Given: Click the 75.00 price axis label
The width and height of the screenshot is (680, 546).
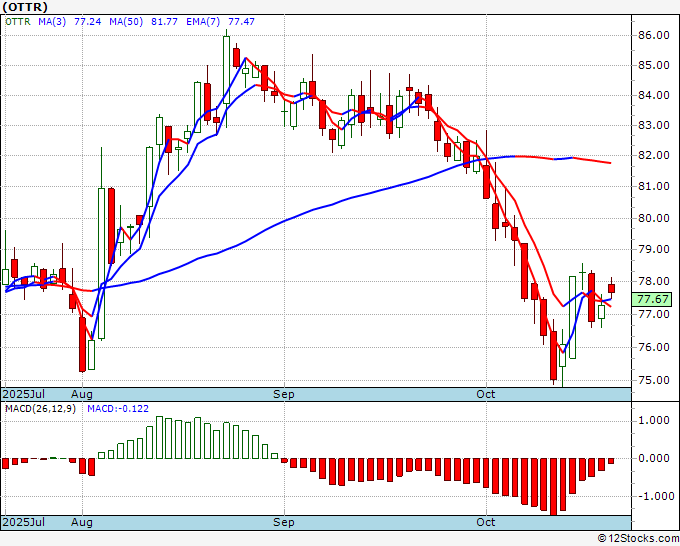Looking at the screenshot, I should [654, 380].
